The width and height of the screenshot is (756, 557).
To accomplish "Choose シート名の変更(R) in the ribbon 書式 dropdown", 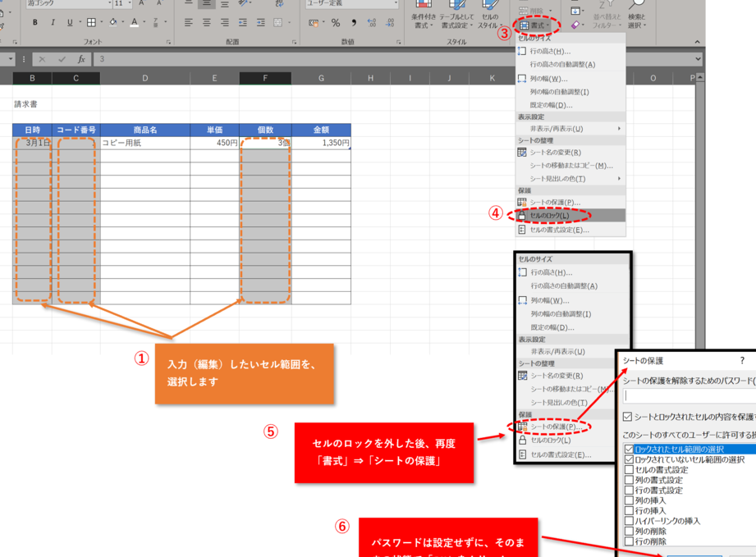I will [570, 153].
